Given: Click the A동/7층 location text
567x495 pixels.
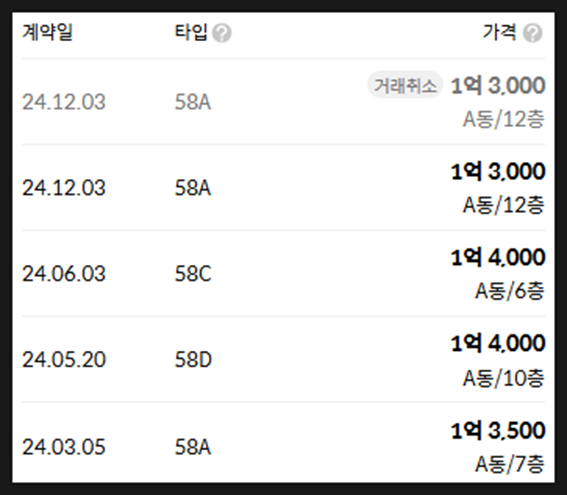Looking at the screenshot, I should [x=510, y=464].
